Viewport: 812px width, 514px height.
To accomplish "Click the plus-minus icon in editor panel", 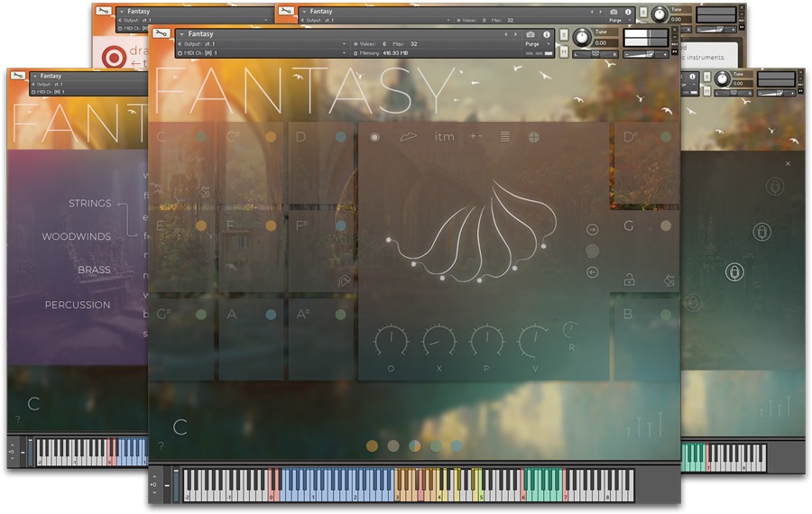I will [475, 137].
